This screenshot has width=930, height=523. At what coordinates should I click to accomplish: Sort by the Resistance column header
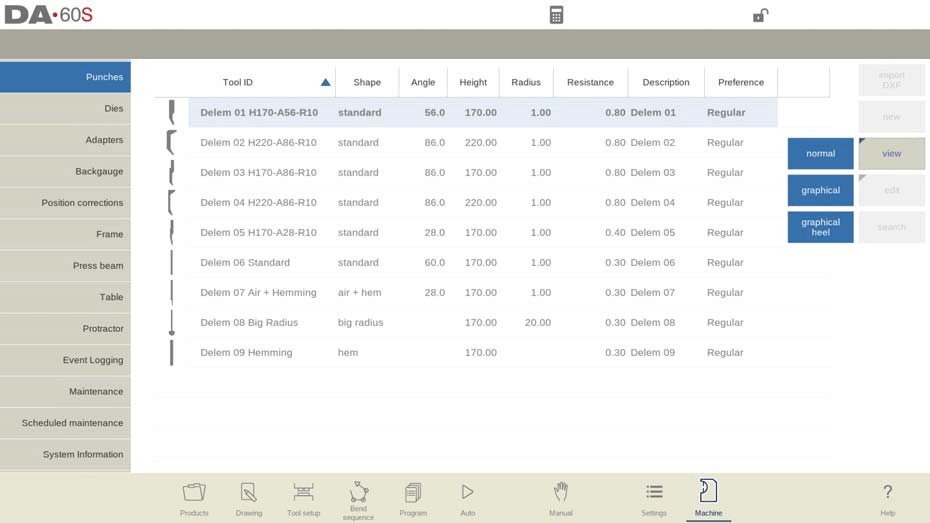click(590, 82)
